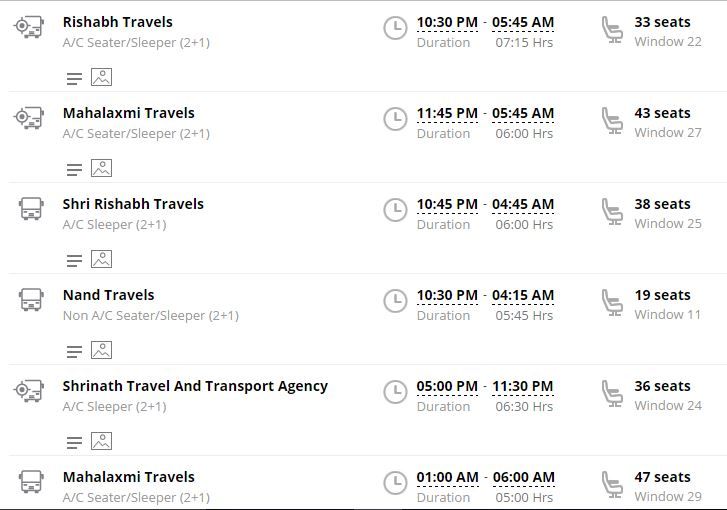The image size is (727, 510).
Task: Click 05:45 AM arrival for 11:45 PM Mahalaxmi
Action: point(523,113)
